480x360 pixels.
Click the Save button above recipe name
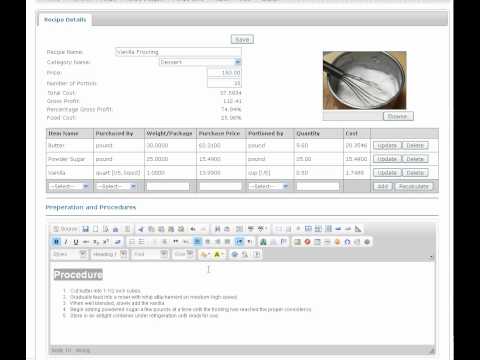pos(242,39)
